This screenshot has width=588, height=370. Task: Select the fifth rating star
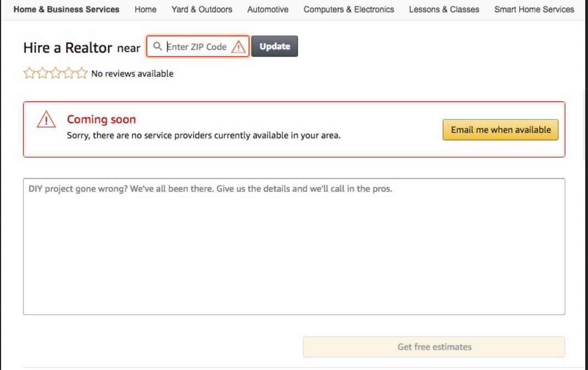coord(81,73)
